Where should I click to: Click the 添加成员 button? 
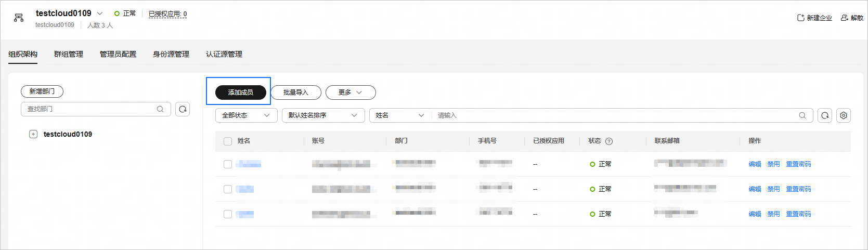[241, 93]
